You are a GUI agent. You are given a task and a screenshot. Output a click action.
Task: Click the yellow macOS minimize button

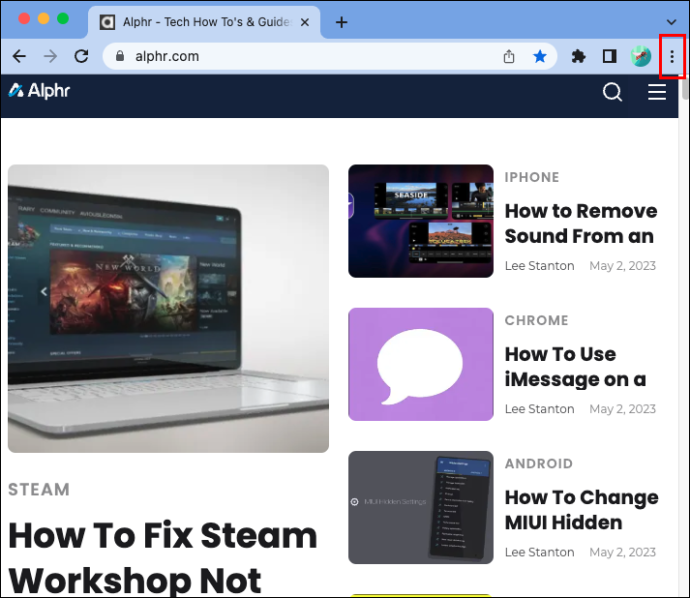(44, 18)
